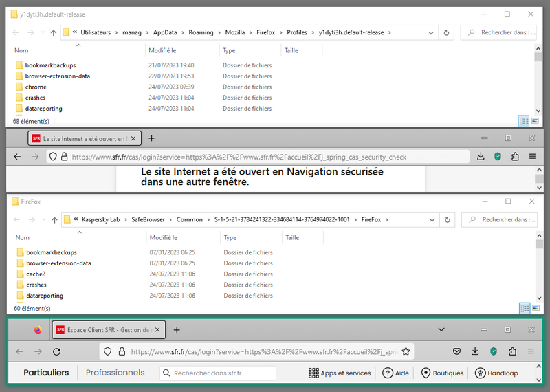The image size is (550, 392).
Task: Select Mozilla breadcrumb in address bar
Action: tap(235, 32)
